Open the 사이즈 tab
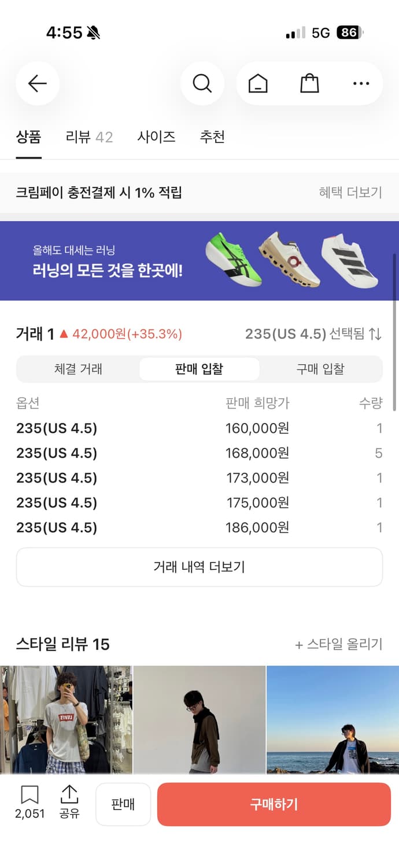 [x=156, y=137]
